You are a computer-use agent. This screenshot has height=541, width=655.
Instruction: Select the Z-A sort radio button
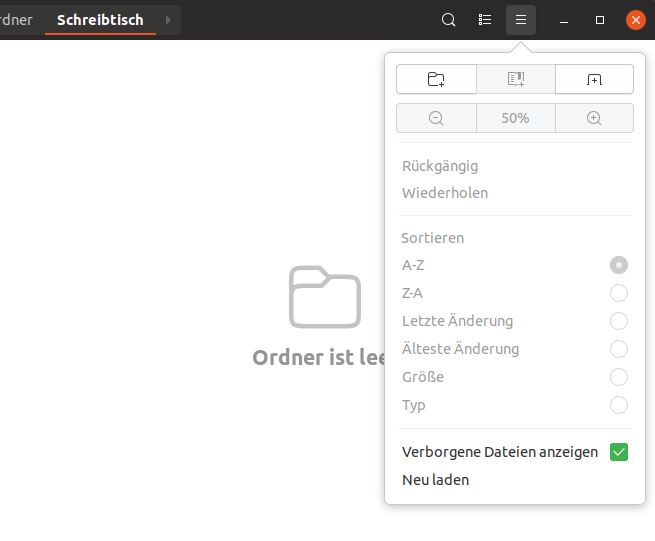coord(619,293)
